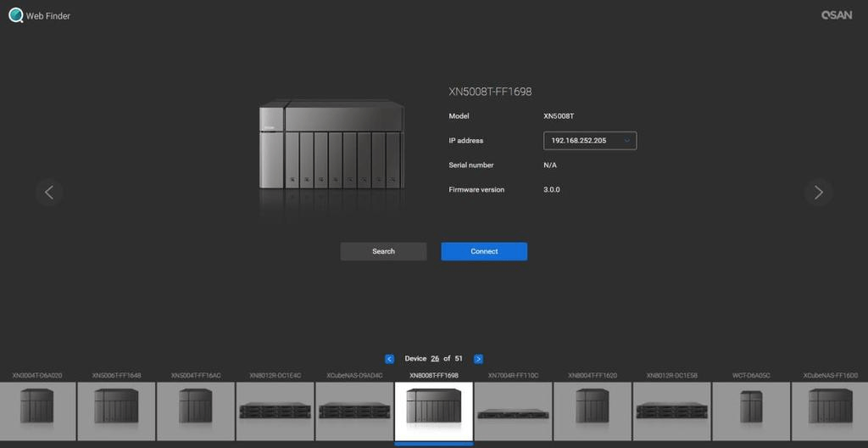
Task: Open the IP address dropdown 192.168.252.205
Action: click(590, 141)
